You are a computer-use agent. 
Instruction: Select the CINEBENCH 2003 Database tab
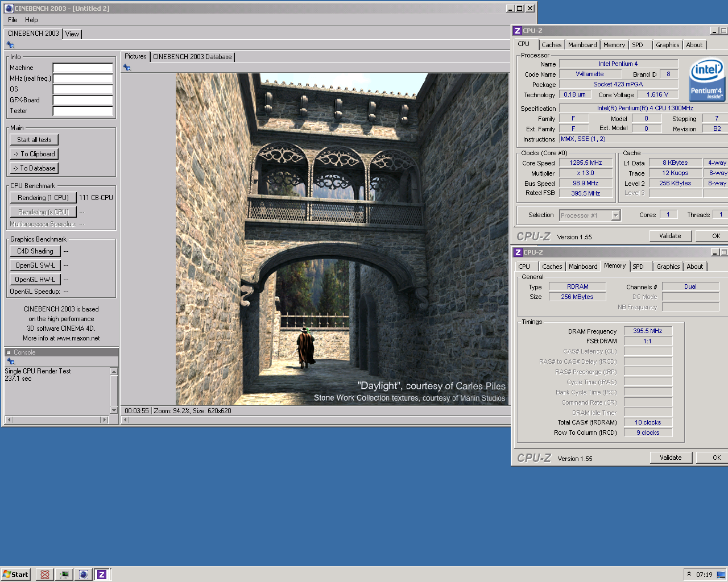click(x=192, y=57)
